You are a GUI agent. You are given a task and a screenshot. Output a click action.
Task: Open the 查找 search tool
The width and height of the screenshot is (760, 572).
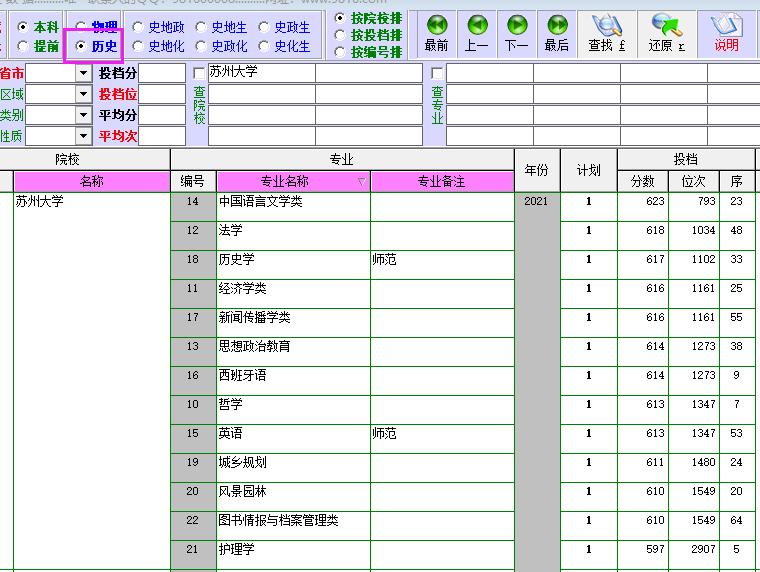(607, 34)
